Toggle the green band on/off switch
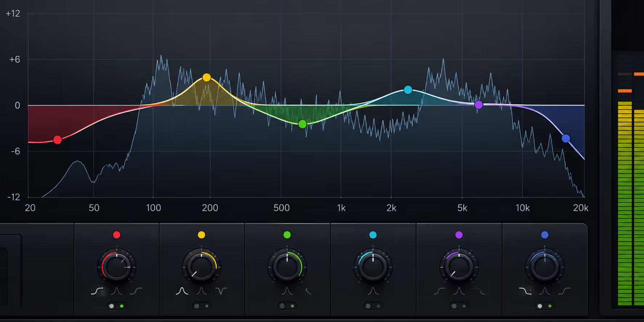 [x=287, y=306]
